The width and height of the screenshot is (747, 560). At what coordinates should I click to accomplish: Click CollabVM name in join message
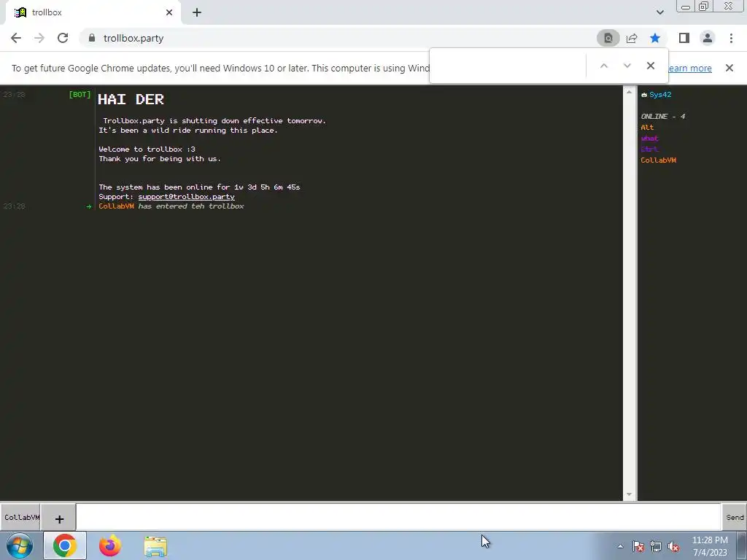click(116, 206)
